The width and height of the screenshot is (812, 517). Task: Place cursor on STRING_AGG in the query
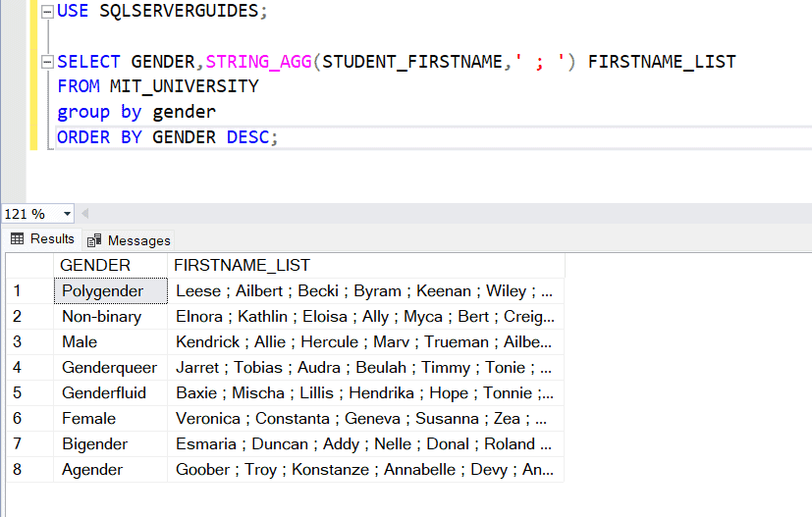coord(258,62)
